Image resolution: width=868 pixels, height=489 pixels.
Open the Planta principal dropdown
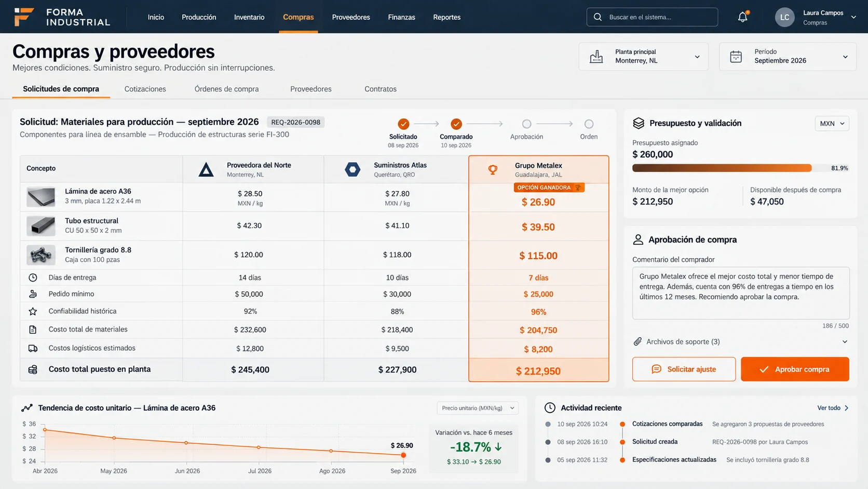click(x=643, y=57)
